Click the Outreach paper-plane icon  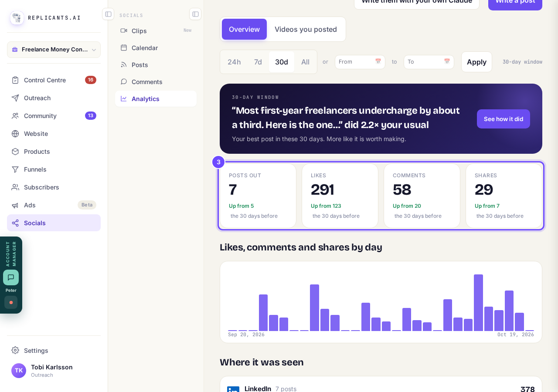15,98
